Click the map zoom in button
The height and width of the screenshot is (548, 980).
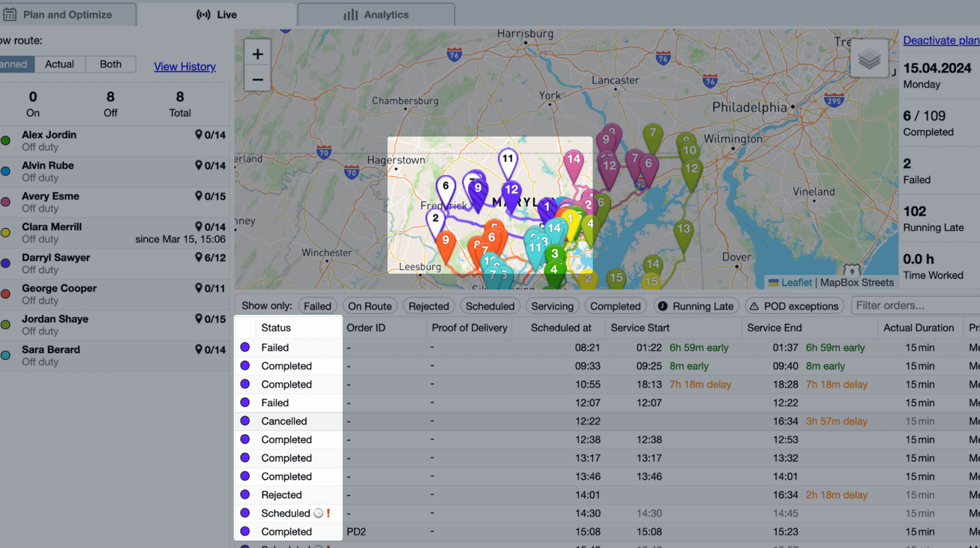coord(258,54)
